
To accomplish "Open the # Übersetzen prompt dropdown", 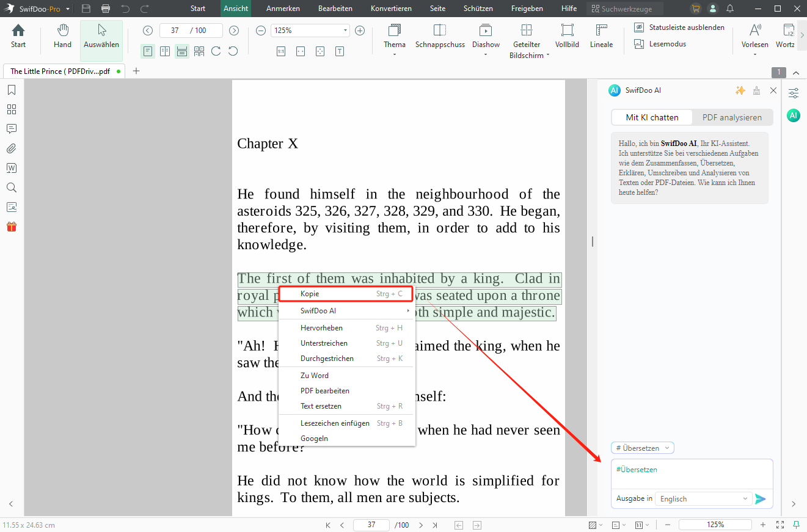I will tap(643, 448).
